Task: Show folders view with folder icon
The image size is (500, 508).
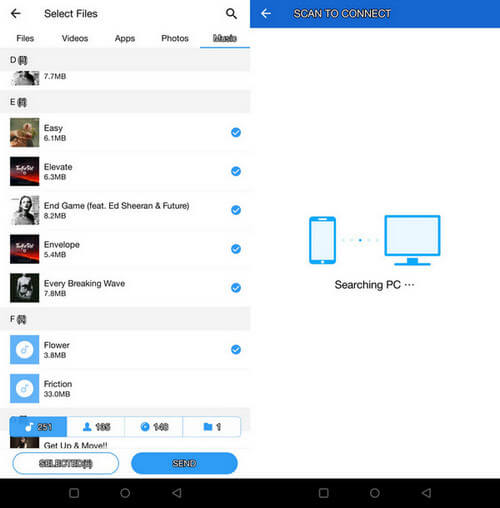Action: pyautogui.click(x=212, y=427)
